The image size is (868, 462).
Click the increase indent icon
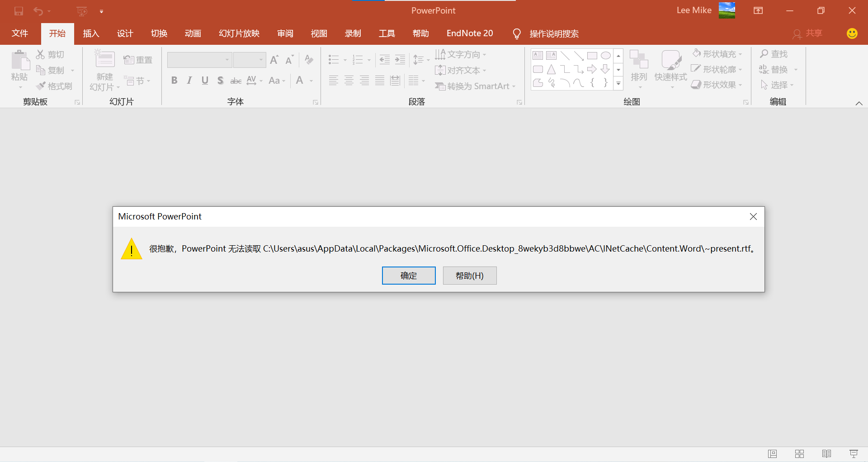click(x=400, y=59)
